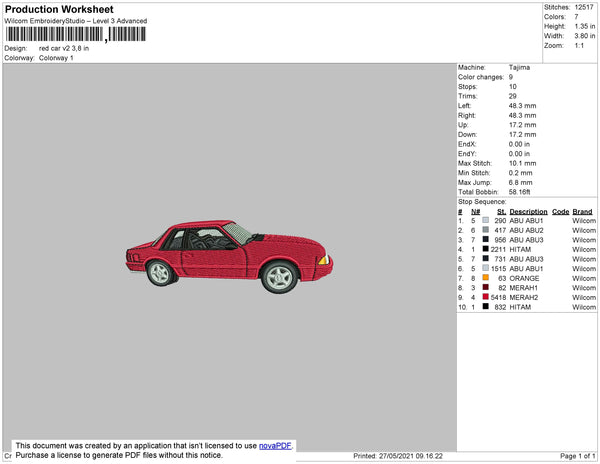Click the Brand column header
This screenshot has height=464, width=600.
582,212
